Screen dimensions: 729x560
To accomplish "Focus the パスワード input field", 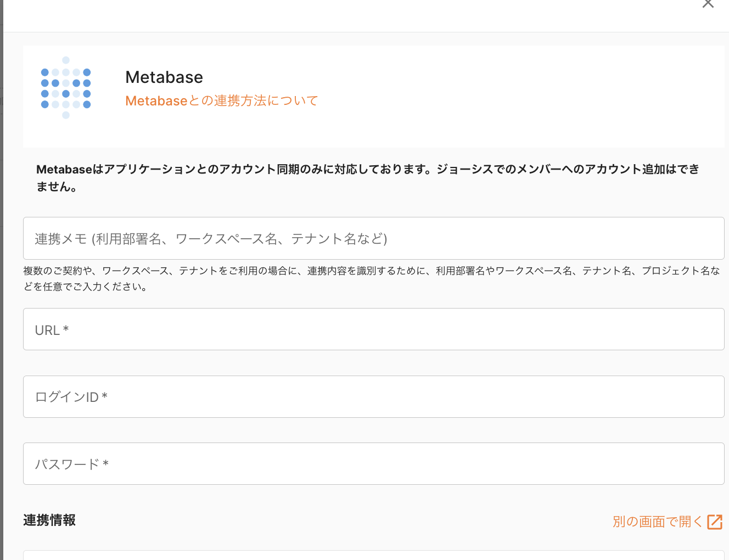I will [373, 464].
